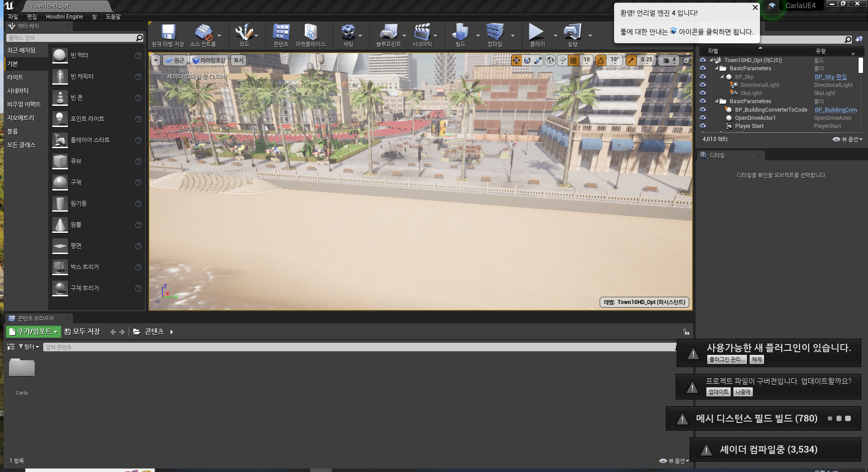Select Cube shape icon
This screenshot has height=472, width=868.
(x=60, y=161)
